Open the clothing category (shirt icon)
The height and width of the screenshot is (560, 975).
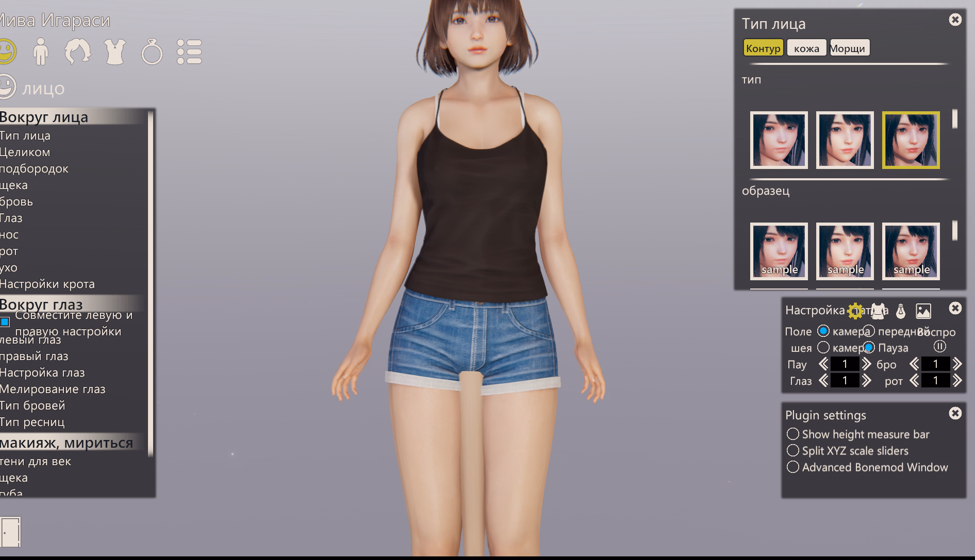point(115,51)
